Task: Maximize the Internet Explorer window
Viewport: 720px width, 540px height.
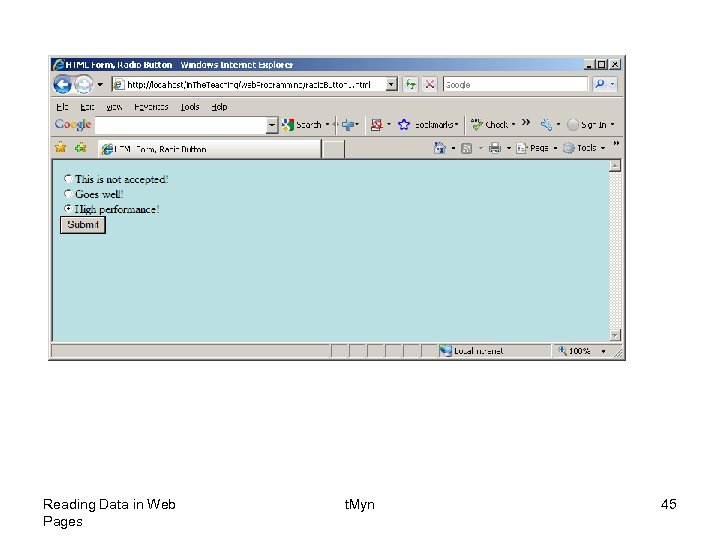Action: [601, 64]
